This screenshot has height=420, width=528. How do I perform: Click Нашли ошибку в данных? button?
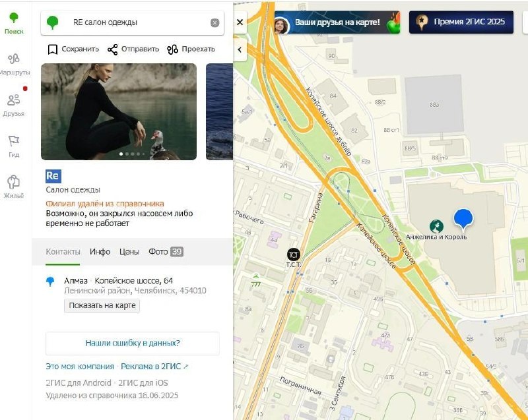(x=133, y=344)
